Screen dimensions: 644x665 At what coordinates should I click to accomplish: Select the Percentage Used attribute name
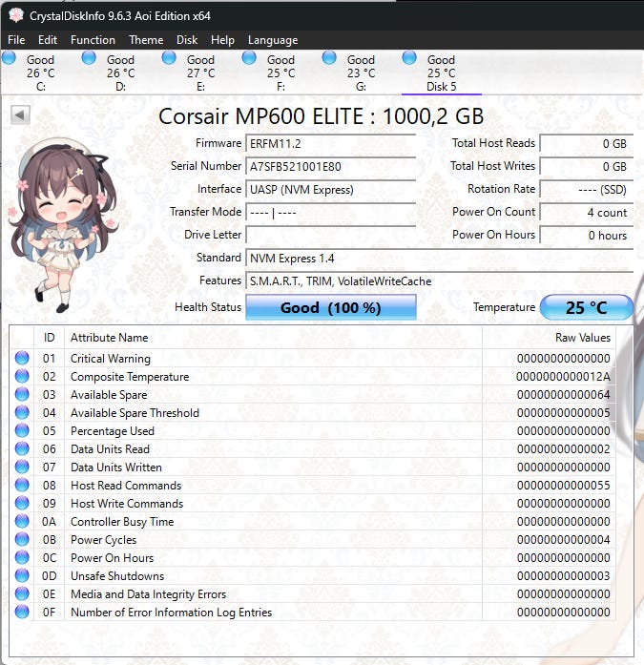(113, 431)
